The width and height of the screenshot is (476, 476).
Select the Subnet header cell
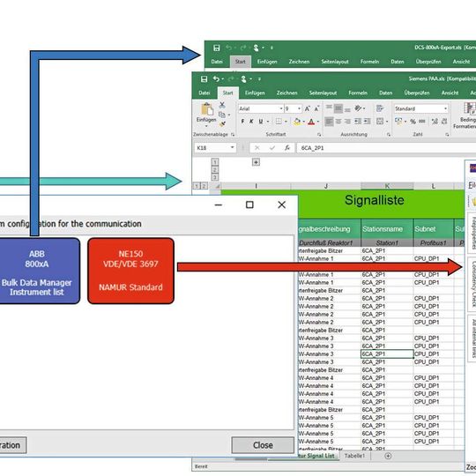pos(434,229)
